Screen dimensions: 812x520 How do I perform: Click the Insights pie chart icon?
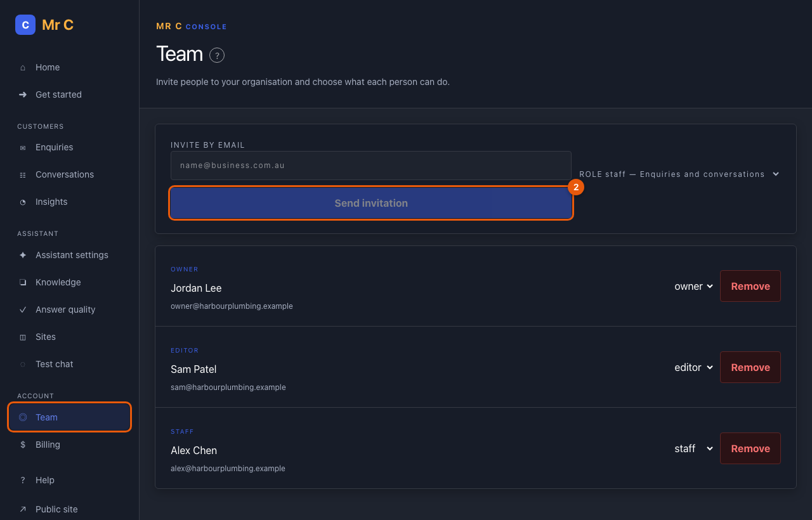[x=23, y=202]
